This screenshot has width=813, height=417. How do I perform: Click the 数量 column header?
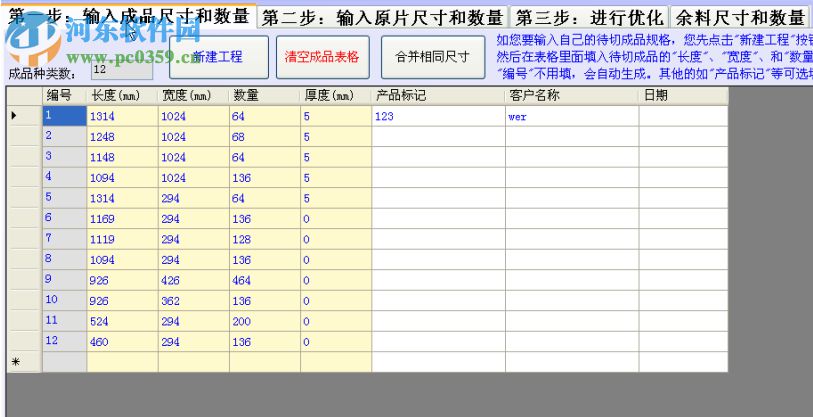264,95
